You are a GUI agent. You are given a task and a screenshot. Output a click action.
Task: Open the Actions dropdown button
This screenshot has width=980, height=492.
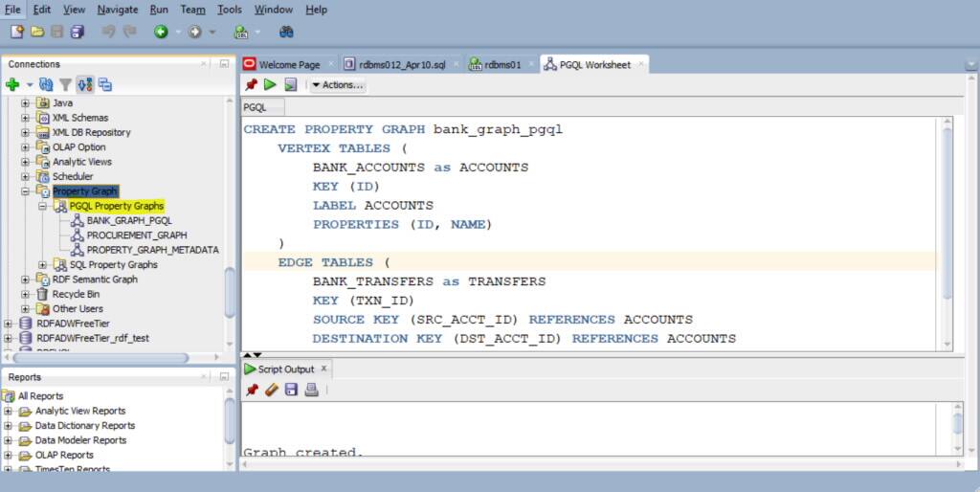[338, 84]
